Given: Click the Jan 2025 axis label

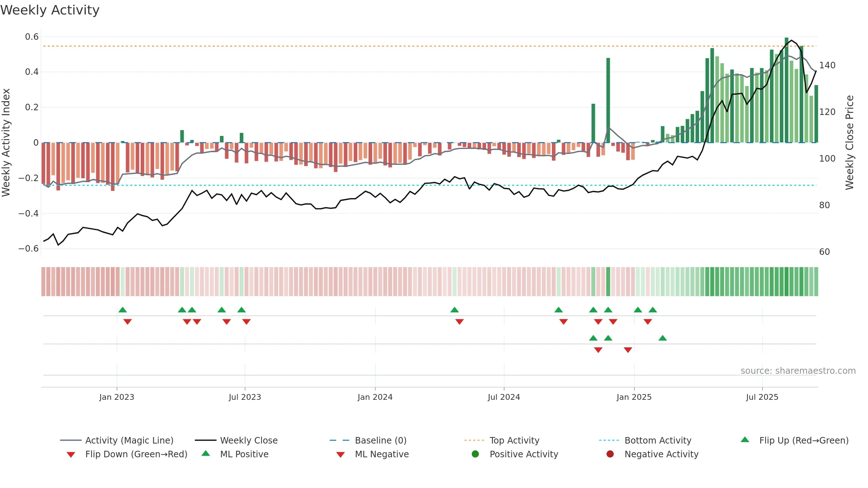Looking at the screenshot, I should coord(634,397).
